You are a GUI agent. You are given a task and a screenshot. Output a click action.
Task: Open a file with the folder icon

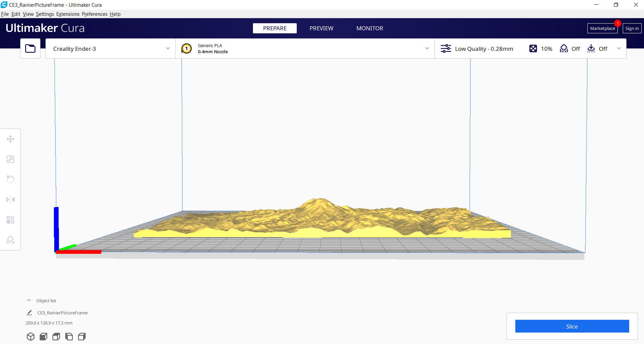[30, 48]
